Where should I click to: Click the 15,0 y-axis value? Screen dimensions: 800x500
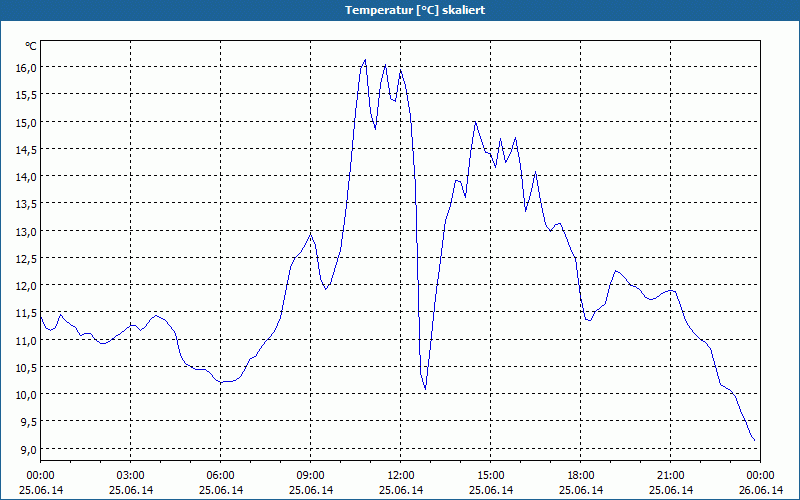point(26,122)
